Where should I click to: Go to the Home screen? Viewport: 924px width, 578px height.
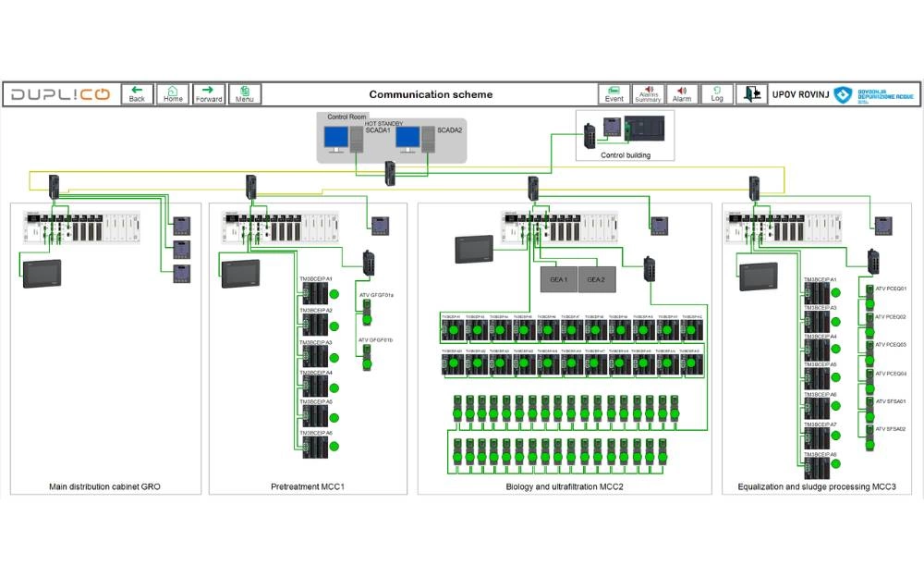click(173, 94)
